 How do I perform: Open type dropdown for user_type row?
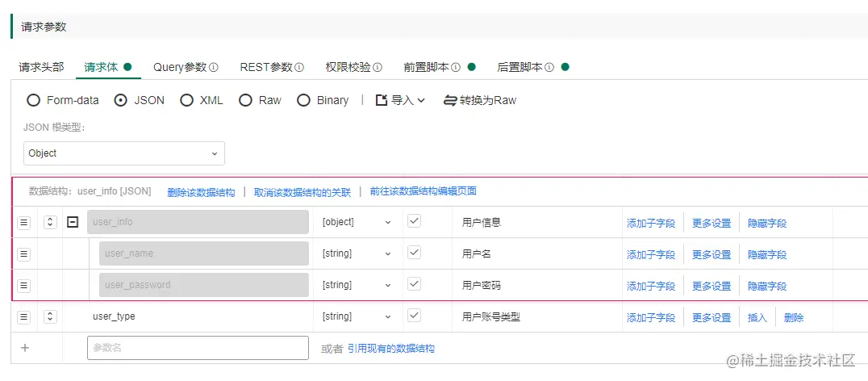click(357, 316)
